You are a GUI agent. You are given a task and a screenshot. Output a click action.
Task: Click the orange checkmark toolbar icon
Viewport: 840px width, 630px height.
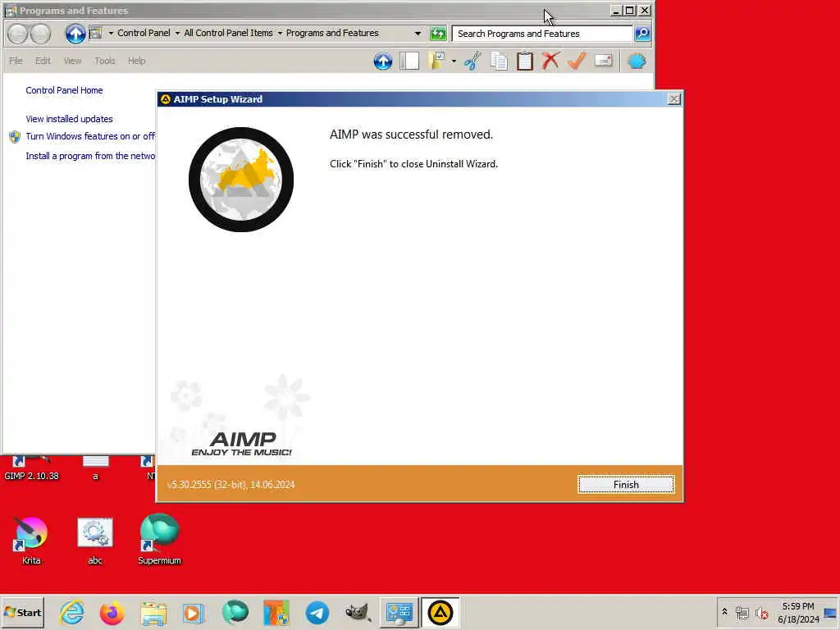(577, 61)
